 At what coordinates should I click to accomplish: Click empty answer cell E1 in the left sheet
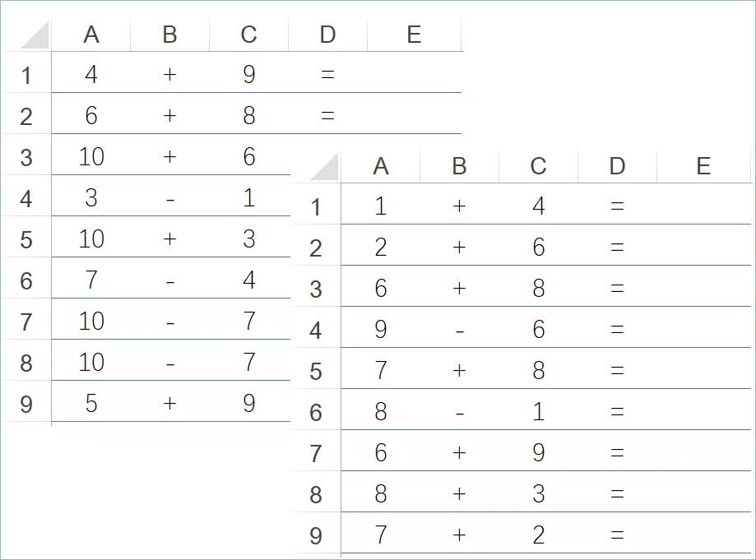point(414,74)
